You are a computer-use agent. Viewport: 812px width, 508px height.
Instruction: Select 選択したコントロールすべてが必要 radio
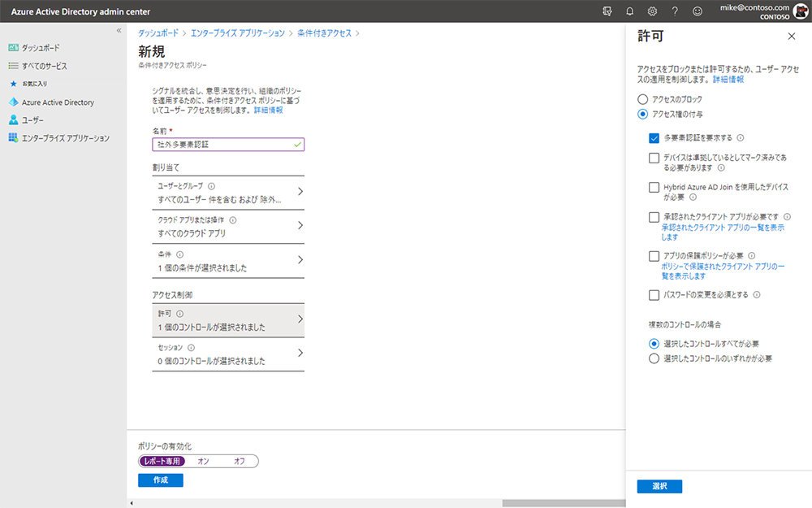pyautogui.click(x=654, y=344)
